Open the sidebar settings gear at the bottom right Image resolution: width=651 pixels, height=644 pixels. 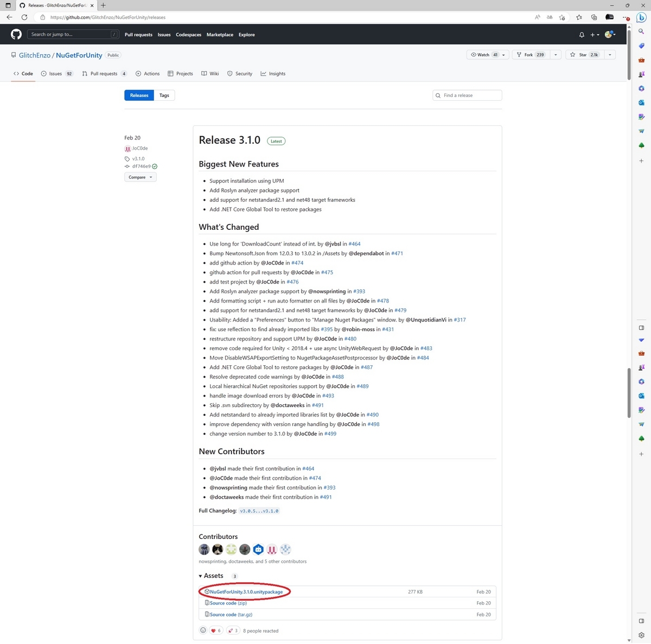pos(641,635)
